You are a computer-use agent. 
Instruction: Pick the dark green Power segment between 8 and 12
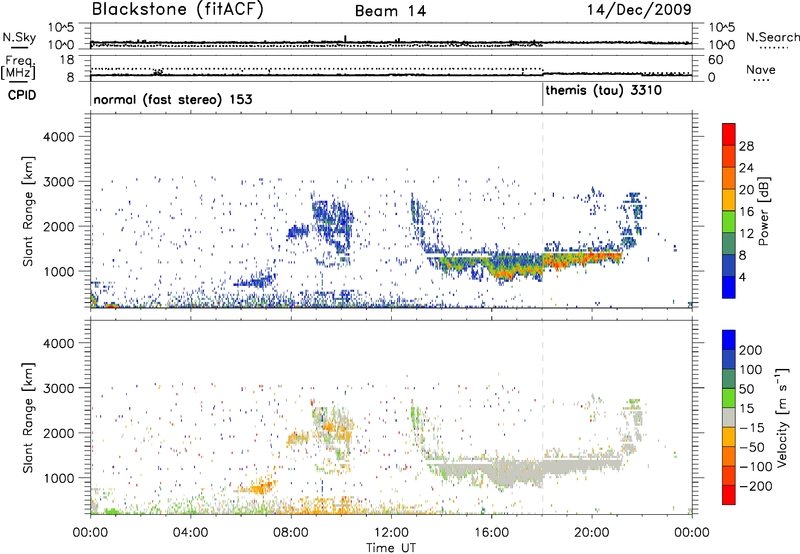pyautogui.click(x=729, y=244)
